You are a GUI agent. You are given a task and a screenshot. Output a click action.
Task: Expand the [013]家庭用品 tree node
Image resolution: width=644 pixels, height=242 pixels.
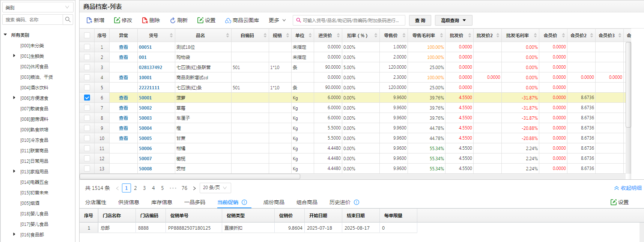pos(14,171)
